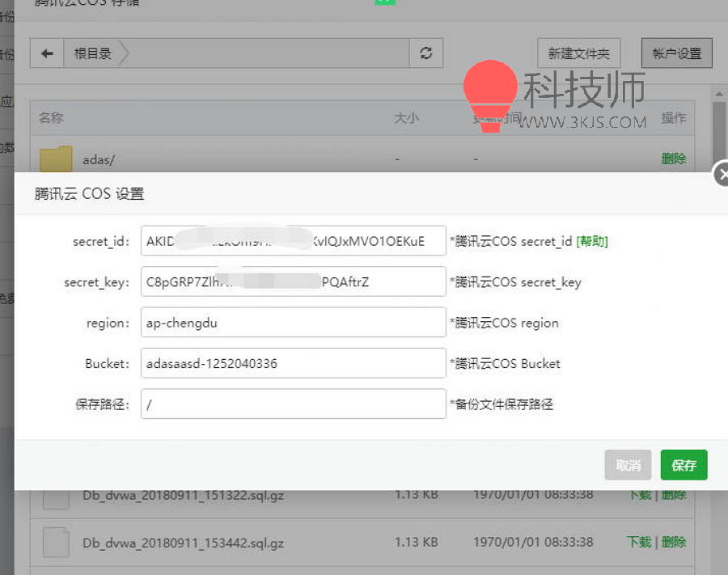Screen dimensions: 728x575
Task: Click the adas/ folder name
Action: pos(99,159)
